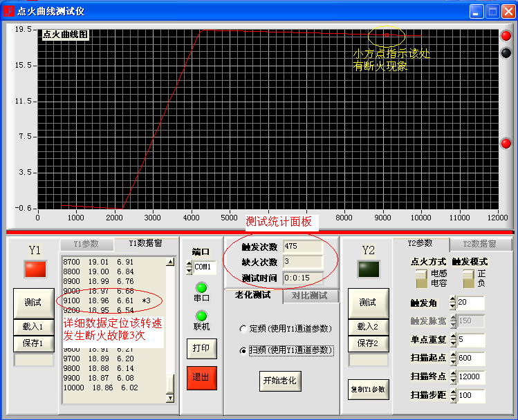Click the 触发角 value field showing 20

tap(471, 303)
